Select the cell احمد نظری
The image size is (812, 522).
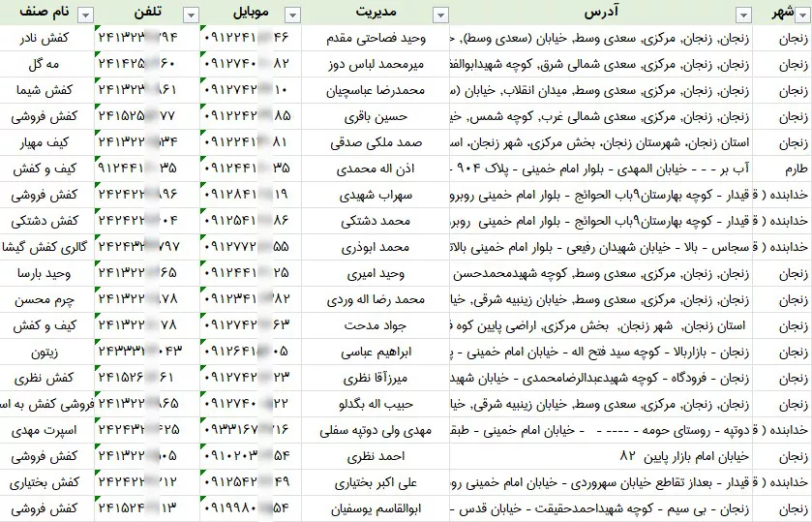[x=376, y=456]
